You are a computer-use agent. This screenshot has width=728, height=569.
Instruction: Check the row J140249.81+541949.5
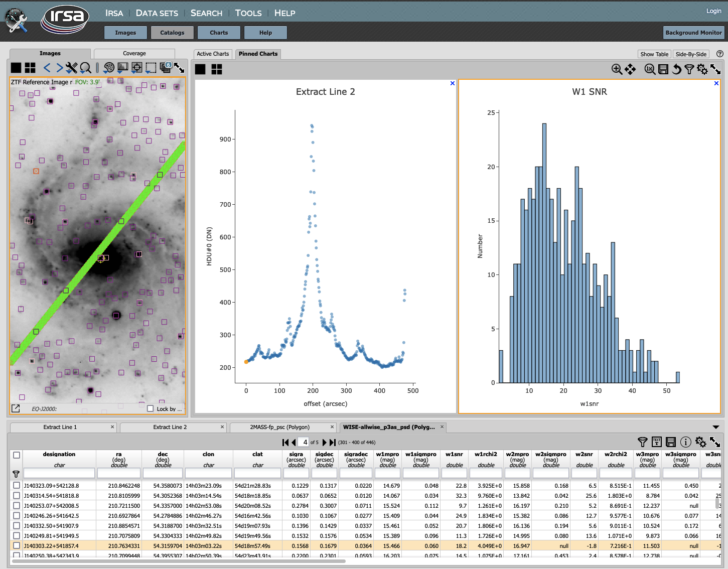[x=17, y=535]
